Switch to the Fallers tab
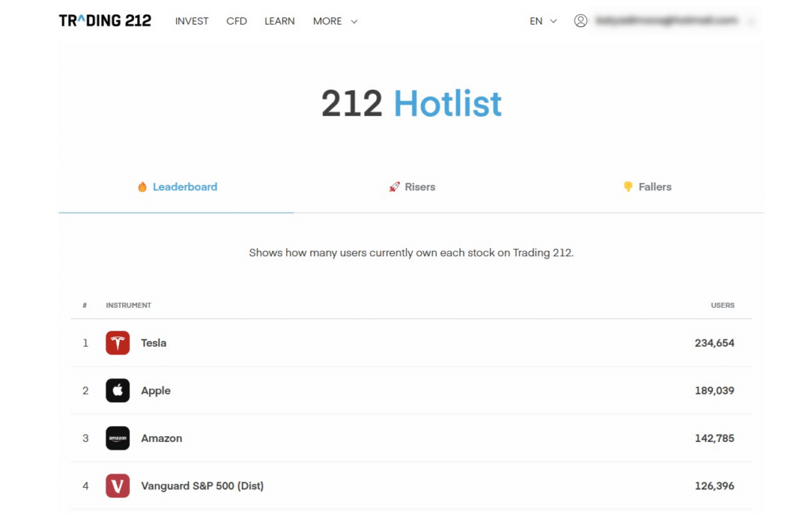The width and height of the screenshot is (812, 514). [x=647, y=187]
